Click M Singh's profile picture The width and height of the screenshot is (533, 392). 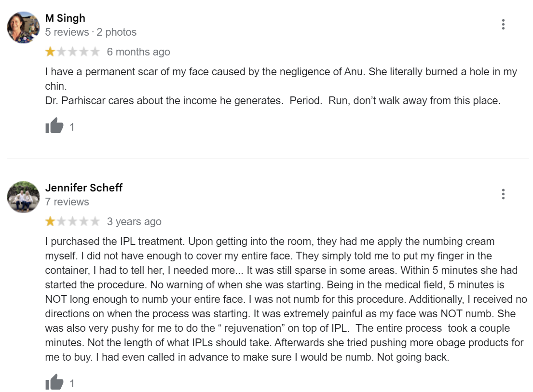tap(23, 27)
